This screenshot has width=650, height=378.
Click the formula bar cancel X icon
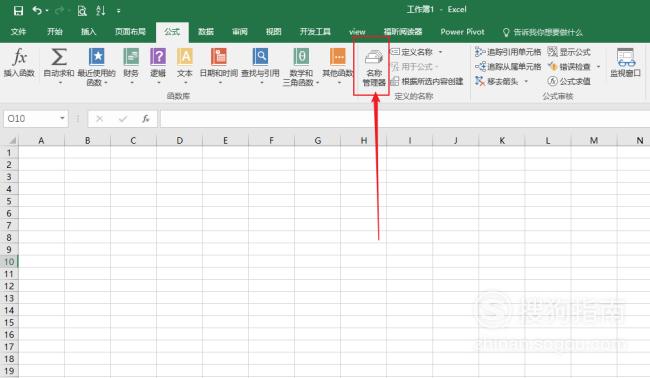tap(99, 119)
